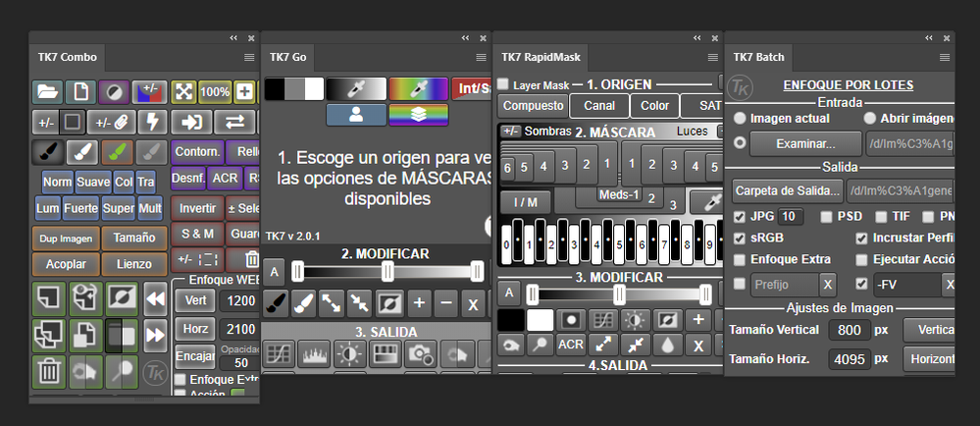This screenshot has height=426, width=980.
Task: Choose Compuesto origin in RapidMask
Action: point(533,106)
